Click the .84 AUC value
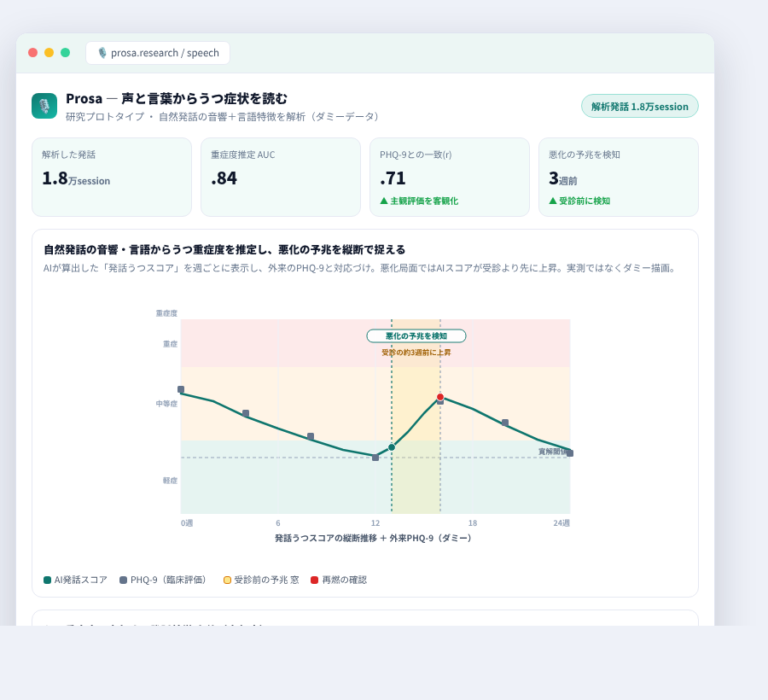 [224, 178]
